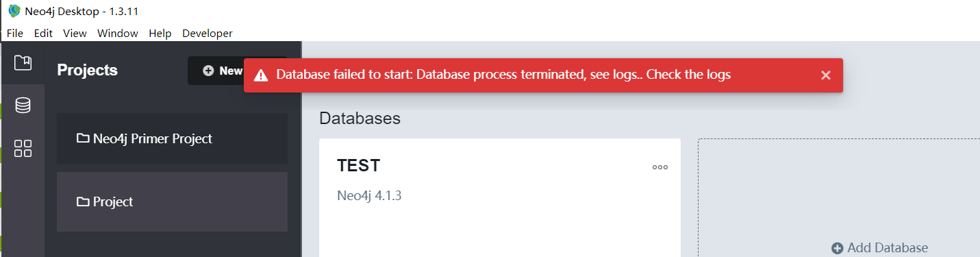The height and width of the screenshot is (257, 980).
Task: Select the TEST database card
Action: (x=500, y=198)
